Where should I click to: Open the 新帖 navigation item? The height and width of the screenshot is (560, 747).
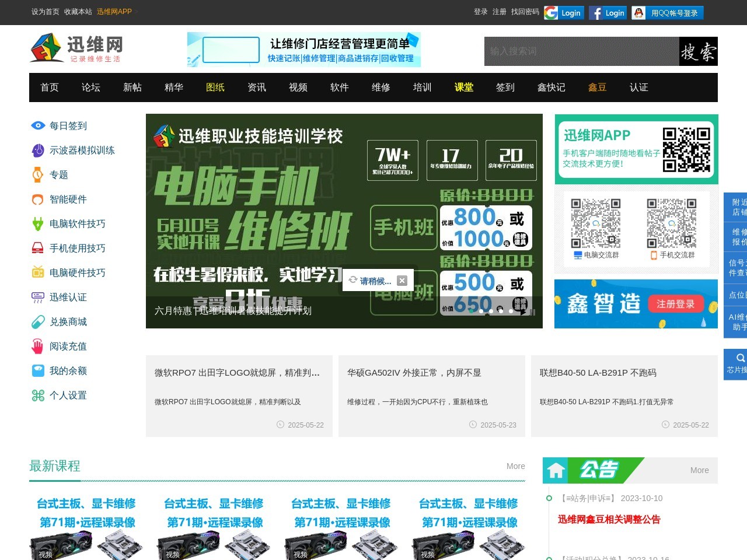[x=132, y=87]
